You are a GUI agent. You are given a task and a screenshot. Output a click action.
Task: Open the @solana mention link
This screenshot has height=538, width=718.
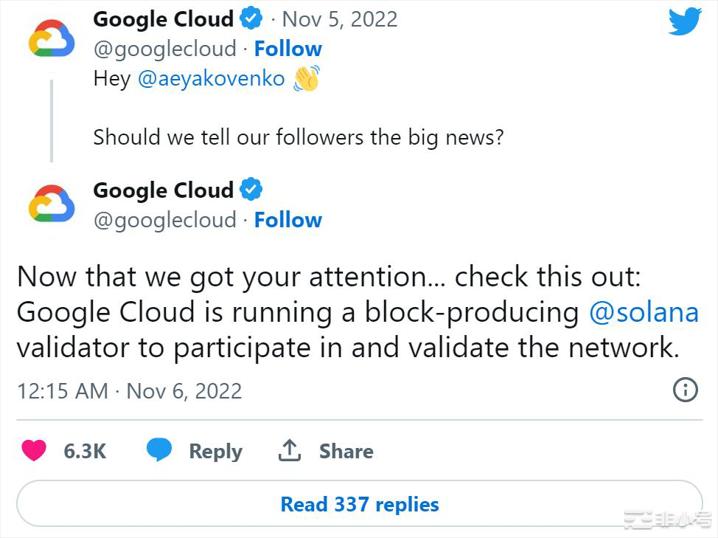pos(644,313)
